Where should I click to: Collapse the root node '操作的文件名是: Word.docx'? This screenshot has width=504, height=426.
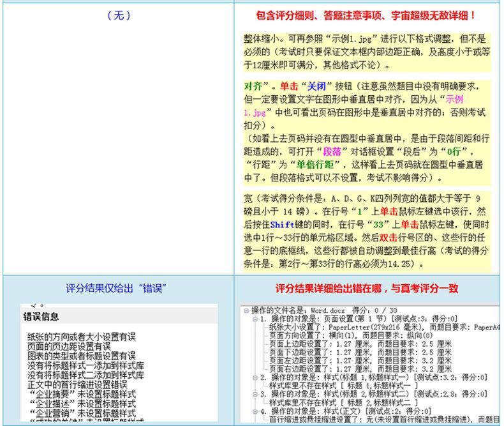(246, 310)
